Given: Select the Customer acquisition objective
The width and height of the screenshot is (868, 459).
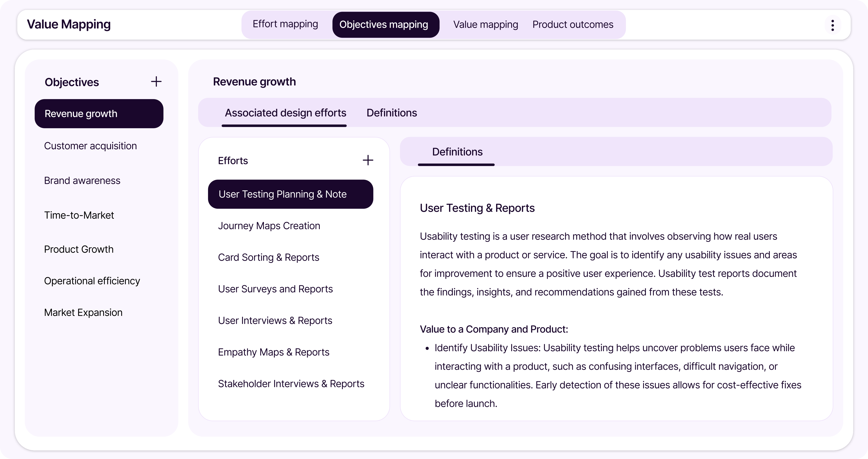Looking at the screenshot, I should pyautogui.click(x=90, y=146).
